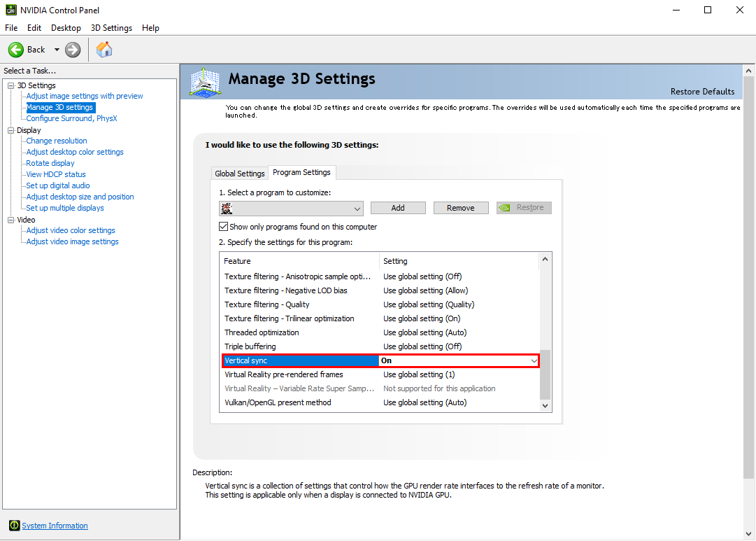Click the settings list scrollbar thumb

(x=545, y=374)
